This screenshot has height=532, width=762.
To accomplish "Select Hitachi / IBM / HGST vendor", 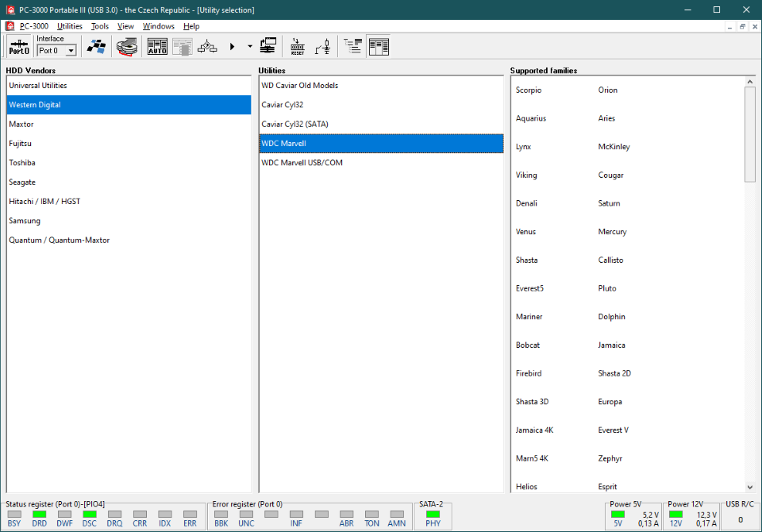I will (129, 202).
